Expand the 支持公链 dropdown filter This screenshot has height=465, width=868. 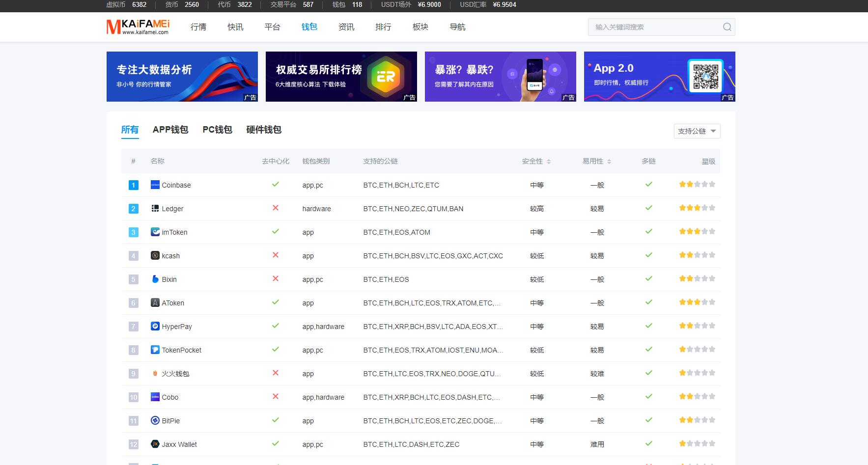pyautogui.click(x=697, y=131)
